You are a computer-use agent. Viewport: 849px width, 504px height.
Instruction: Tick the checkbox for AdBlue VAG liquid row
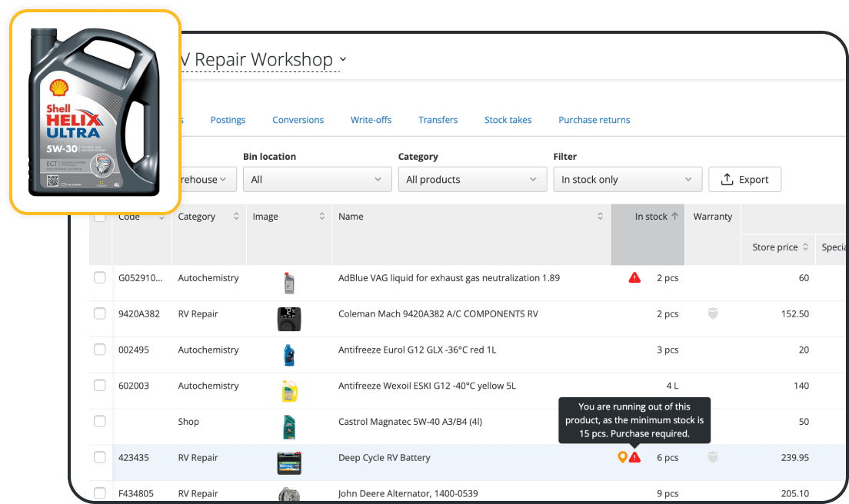pyautogui.click(x=100, y=277)
